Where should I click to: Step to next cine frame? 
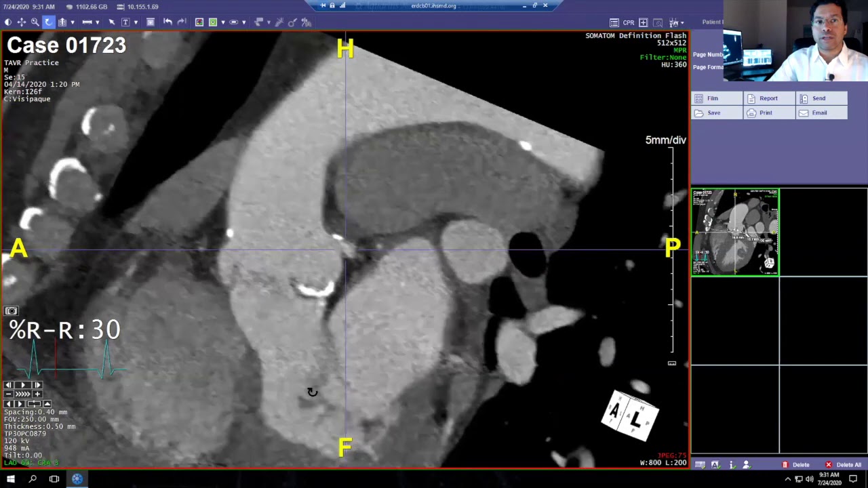click(37, 385)
